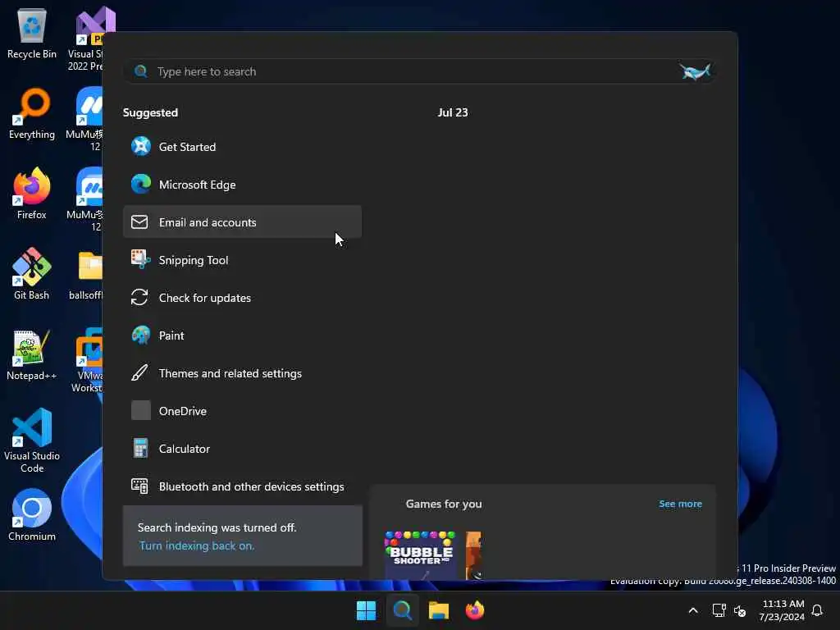
Task: Launch Microsoft Edge from suggestions
Action: (x=242, y=185)
